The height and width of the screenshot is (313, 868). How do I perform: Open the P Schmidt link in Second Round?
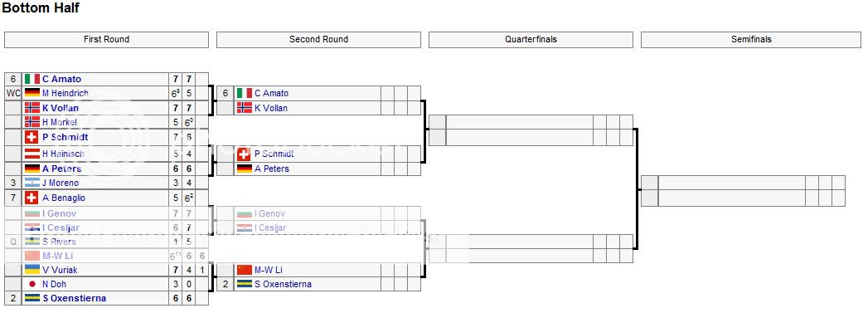(x=274, y=154)
